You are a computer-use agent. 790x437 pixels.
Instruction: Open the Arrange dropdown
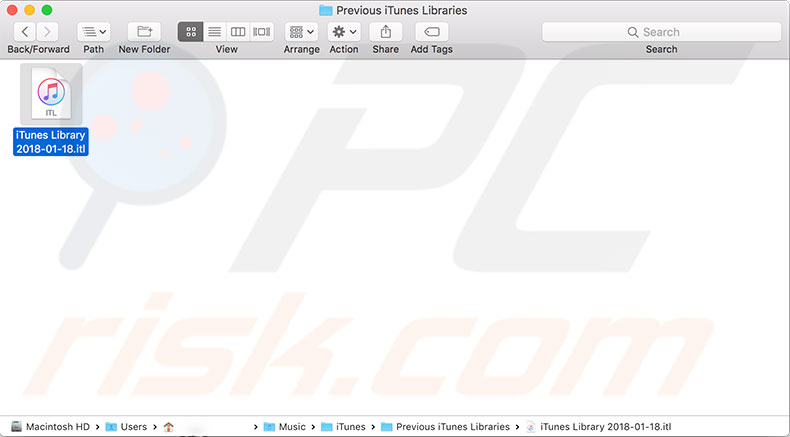click(x=301, y=32)
